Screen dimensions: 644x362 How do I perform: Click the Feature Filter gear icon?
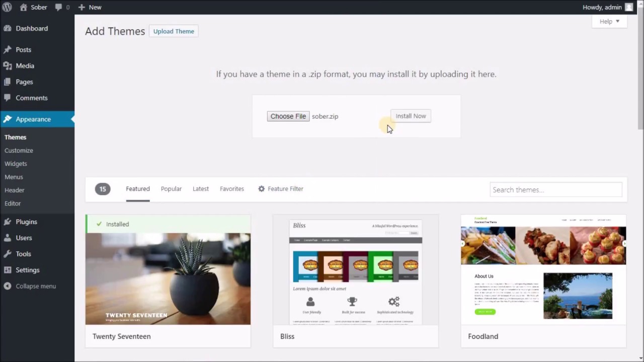[261, 189]
